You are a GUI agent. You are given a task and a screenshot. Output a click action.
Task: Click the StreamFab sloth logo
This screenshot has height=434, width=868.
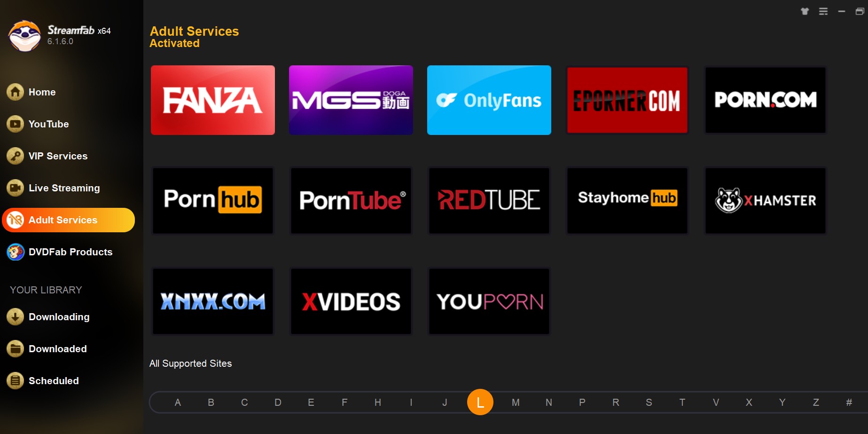click(x=24, y=36)
